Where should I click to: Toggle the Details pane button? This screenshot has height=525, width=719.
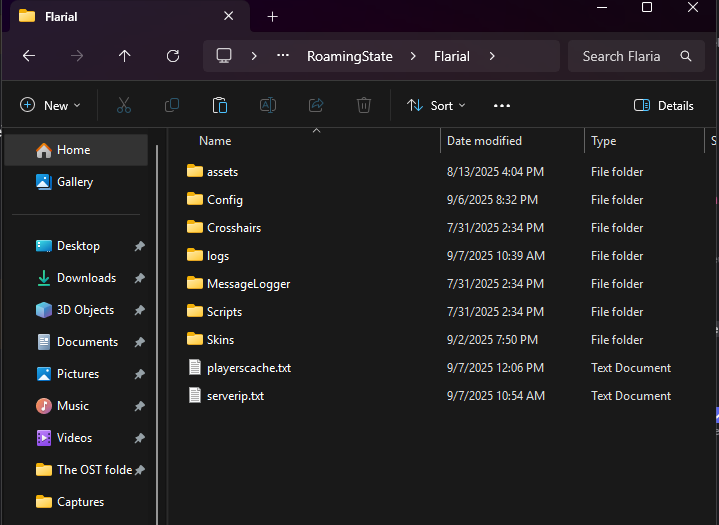pos(664,105)
